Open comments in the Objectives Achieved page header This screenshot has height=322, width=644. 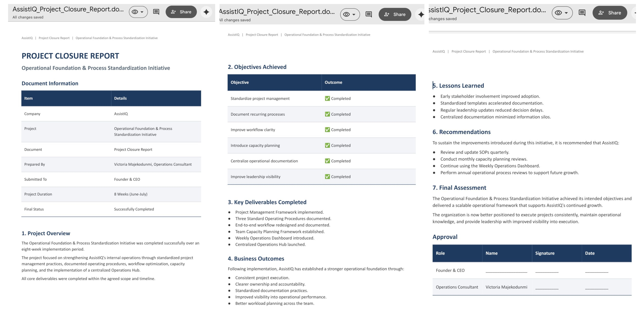click(x=369, y=14)
